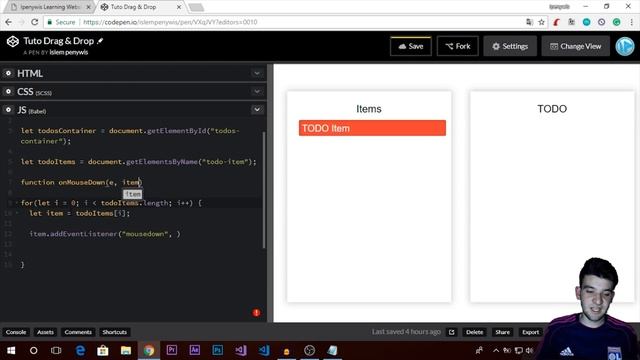
Task: Open Windows Start menu
Action: coord(11,350)
